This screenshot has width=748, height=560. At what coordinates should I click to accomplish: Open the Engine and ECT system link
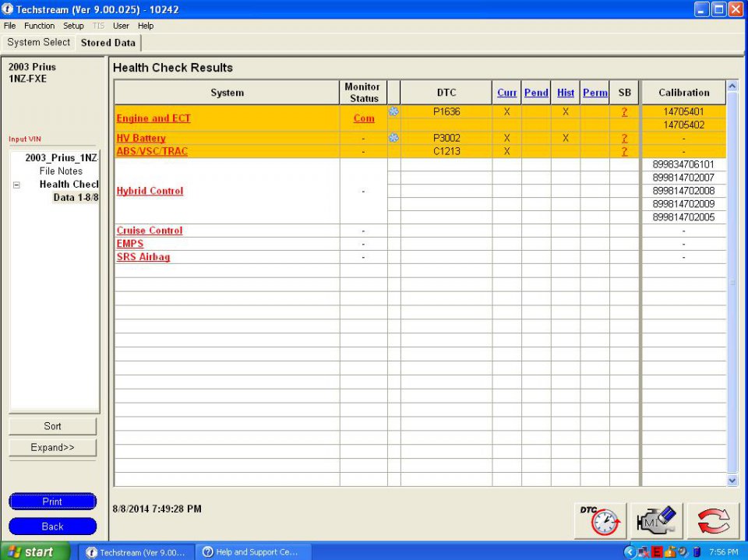pyautogui.click(x=153, y=118)
